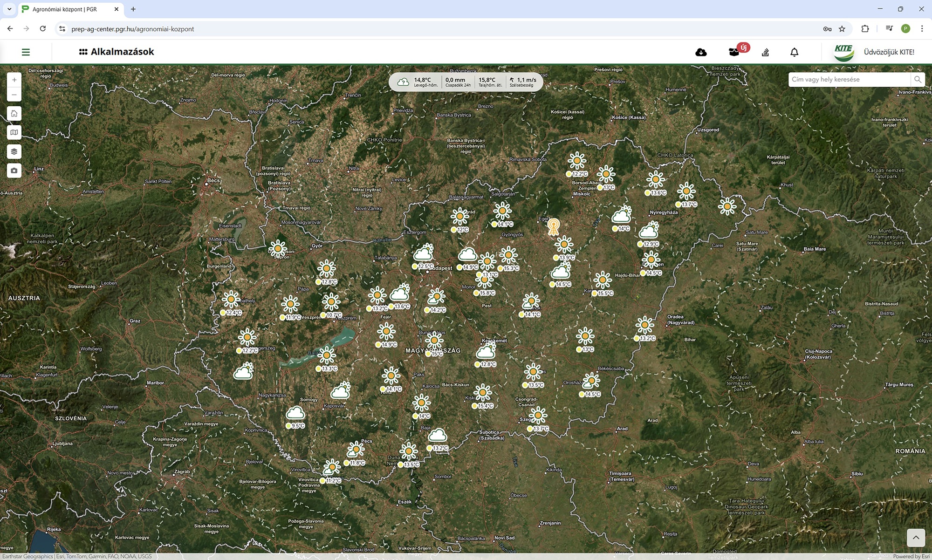
Task: Select the cloudy station showing 9,5°C
Action: click(295, 413)
